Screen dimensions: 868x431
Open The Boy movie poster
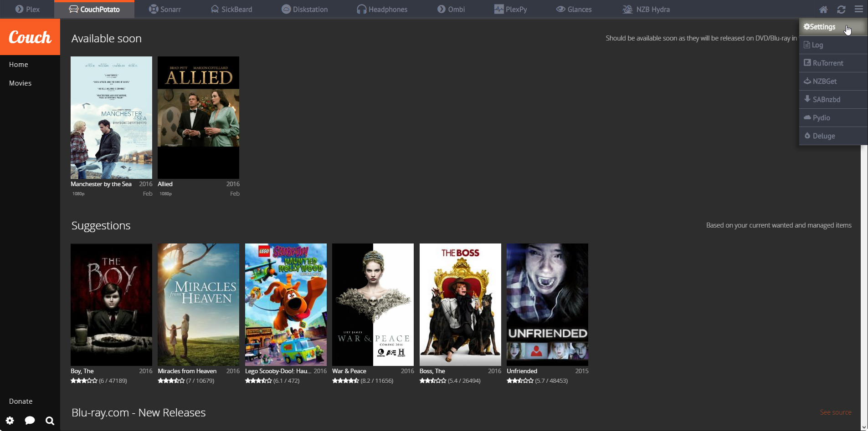[111, 304]
